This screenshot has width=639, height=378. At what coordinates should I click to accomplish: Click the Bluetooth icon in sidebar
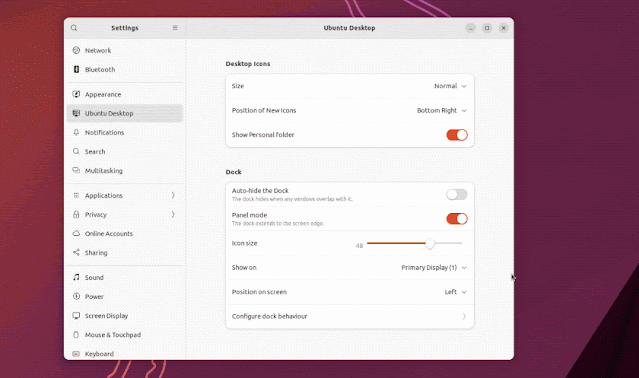click(76, 69)
